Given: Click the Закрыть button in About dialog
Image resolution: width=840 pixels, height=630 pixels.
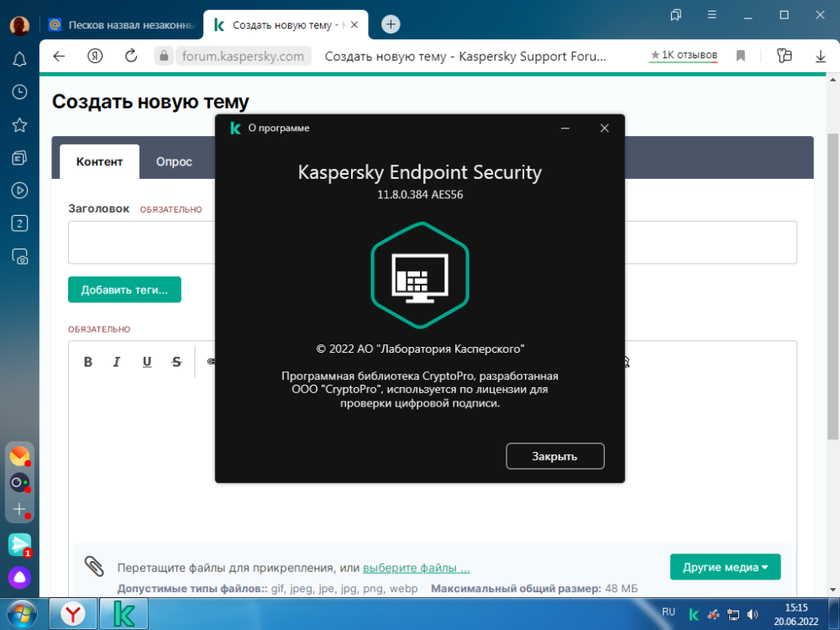Looking at the screenshot, I should tap(555, 456).
